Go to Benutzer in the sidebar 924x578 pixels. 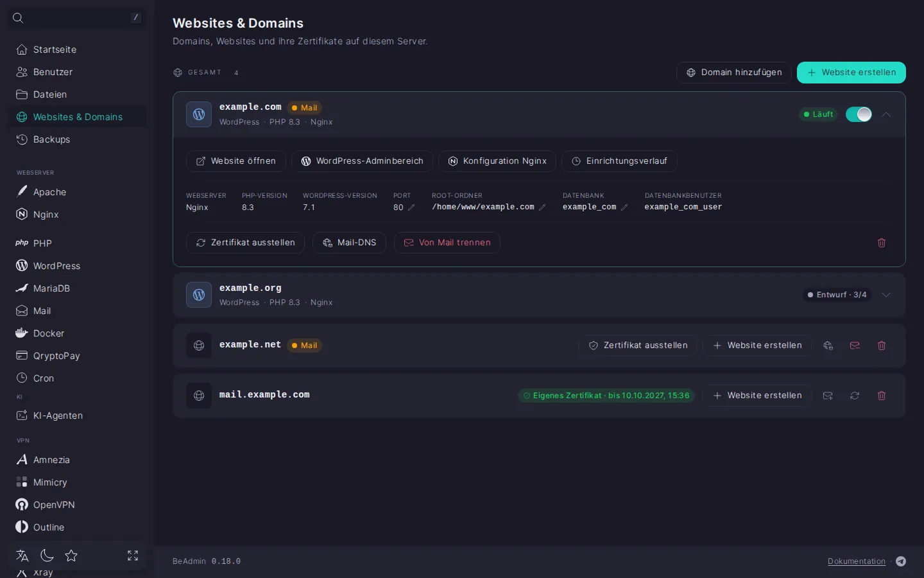[77, 72]
